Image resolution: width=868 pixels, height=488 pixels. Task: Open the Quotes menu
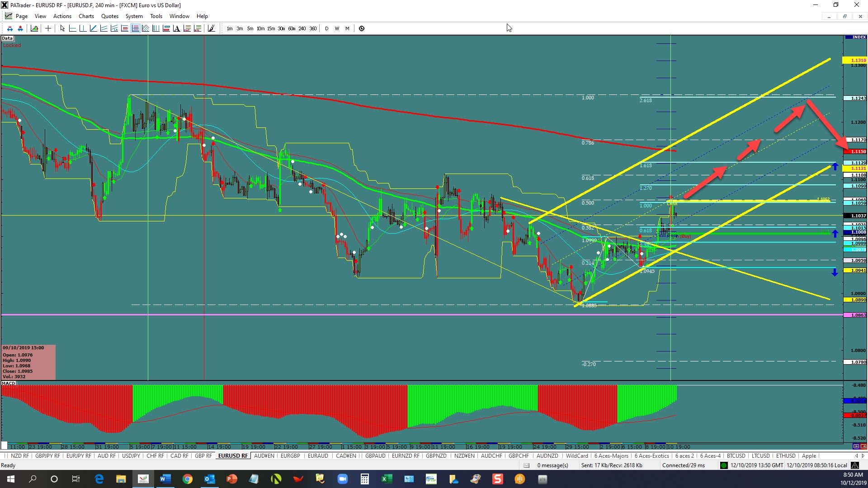coord(109,16)
